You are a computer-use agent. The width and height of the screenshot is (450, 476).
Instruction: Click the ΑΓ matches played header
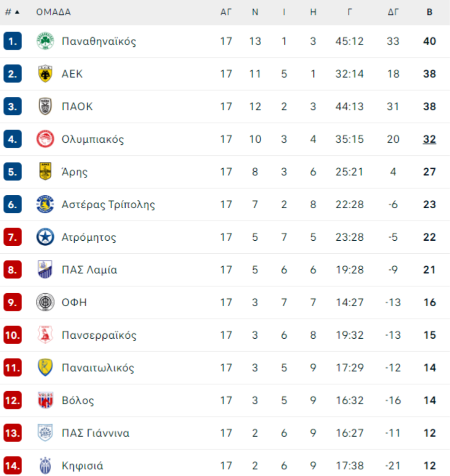[226, 12]
